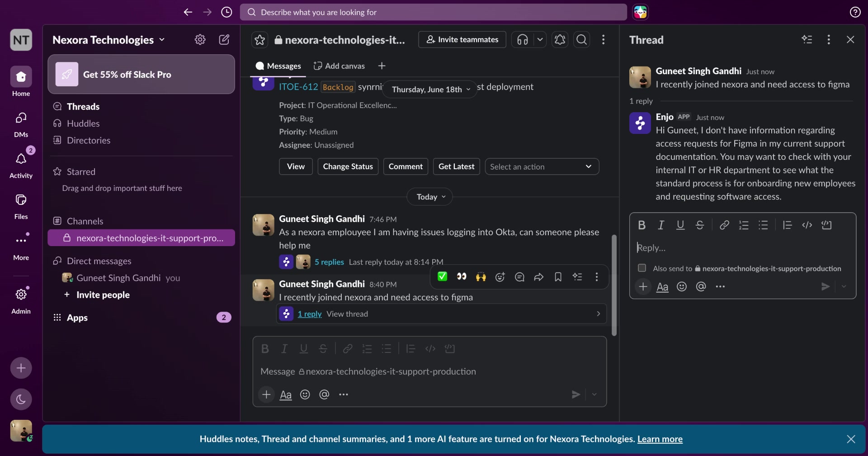
Task: Toggle italic in thread reply toolbar
Action: tap(661, 225)
